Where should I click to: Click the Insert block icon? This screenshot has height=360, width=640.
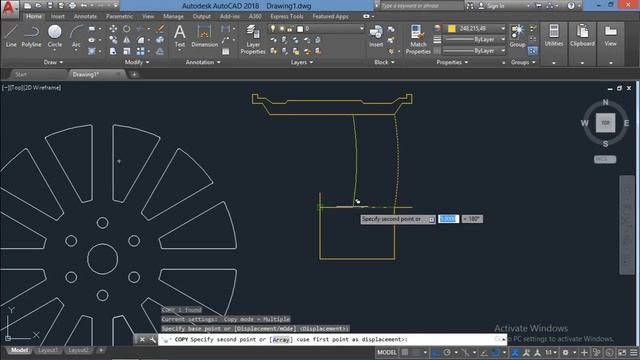point(376,36)
